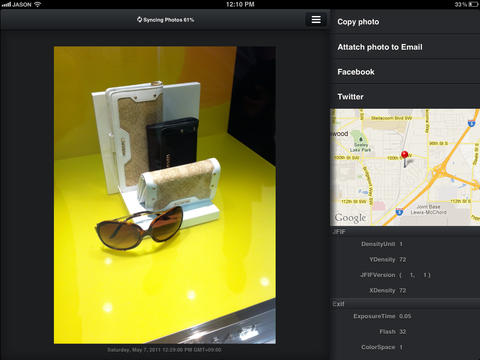Image resolution: width=480 pixels, height=360 pixels.
Task: Select the Exif section header
Action: pyautogui.click(x=405, y=304)
